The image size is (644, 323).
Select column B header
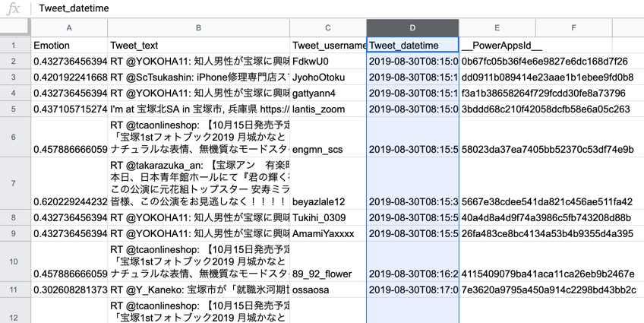tap(199, 28)
